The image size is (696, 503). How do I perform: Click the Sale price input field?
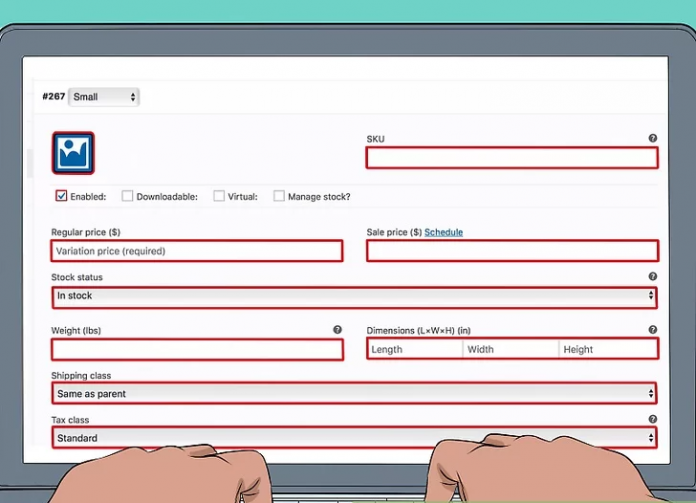(512, 251)
